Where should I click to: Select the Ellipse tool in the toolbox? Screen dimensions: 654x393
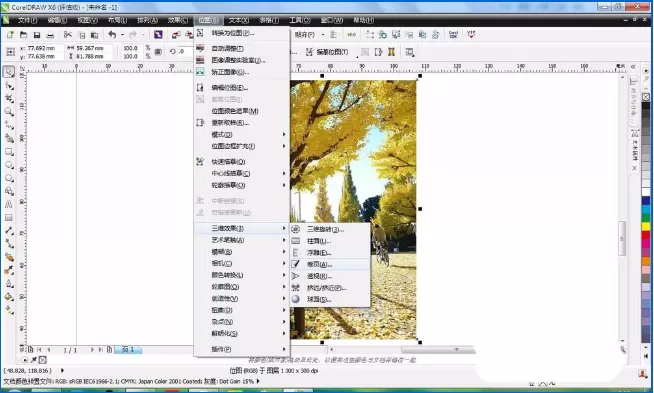(9, 165)
